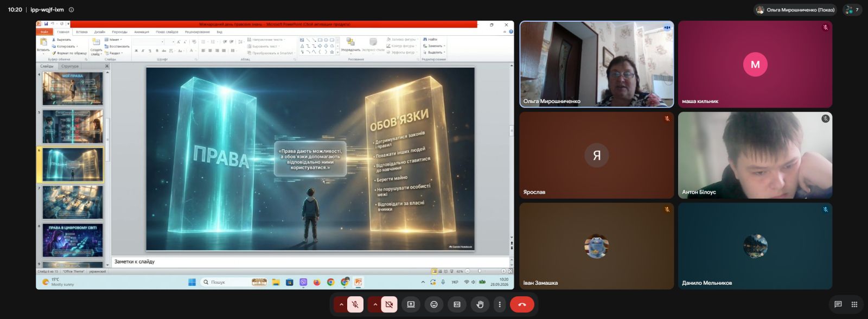Viewport: 868px width, 319px height.
Task: Open chat with everyone
Action: [x=838, y=304]
